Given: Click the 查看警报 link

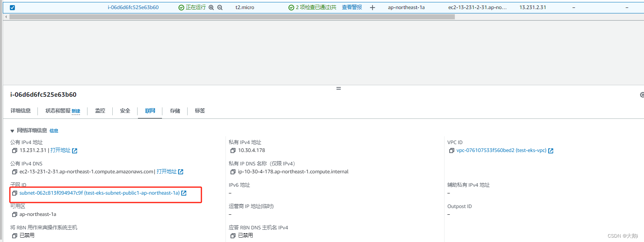Looking at the screenshot, I should [352, 8].
